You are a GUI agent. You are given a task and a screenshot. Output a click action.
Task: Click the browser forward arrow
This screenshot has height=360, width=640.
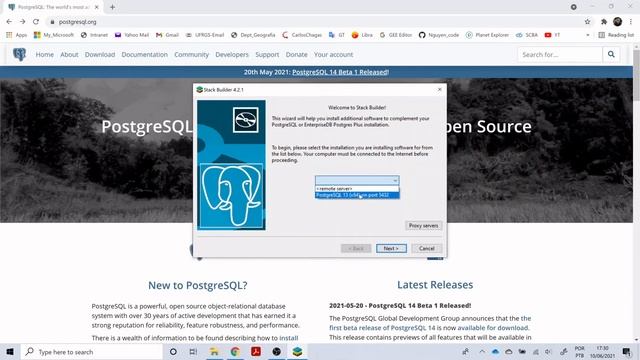tap(22, 22)
